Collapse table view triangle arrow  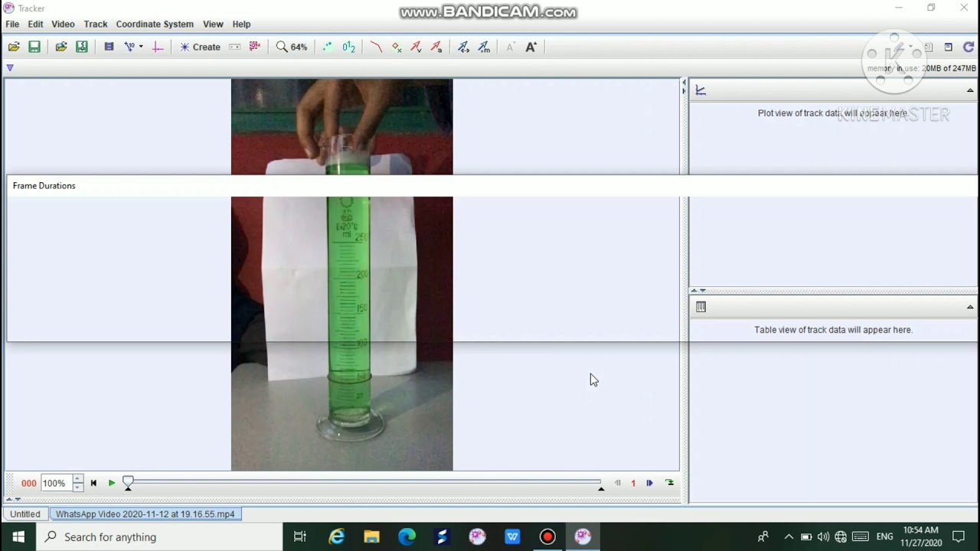point(970,307)
